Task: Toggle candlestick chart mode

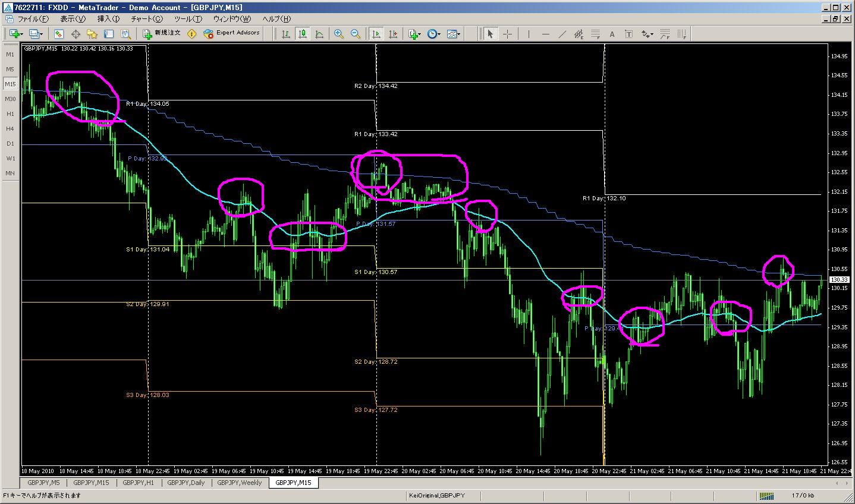Action: coord(303,34)
